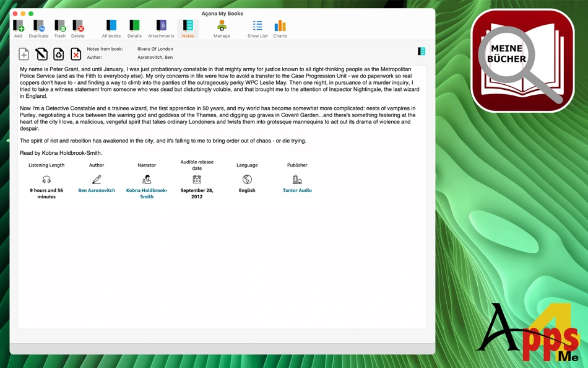Click the Delete book toolbar icon
588x368 pixels.
77,29
